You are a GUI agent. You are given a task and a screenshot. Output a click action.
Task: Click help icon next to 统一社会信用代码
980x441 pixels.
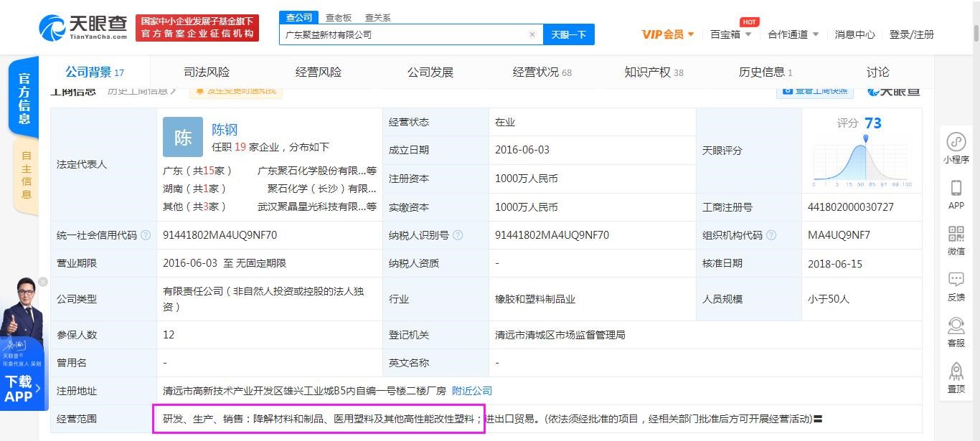point(146,235)
